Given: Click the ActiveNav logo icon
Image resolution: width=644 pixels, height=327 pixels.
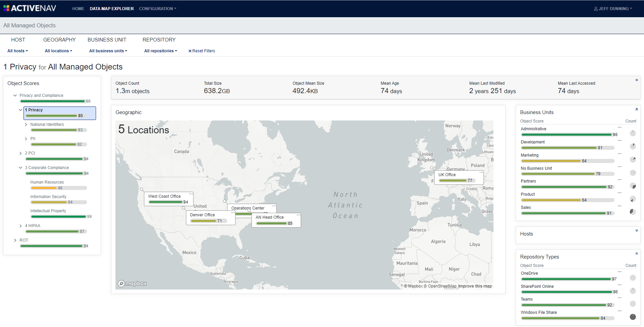Looking at the screenshot, I should pyautogui.click(x=6, y=8).
